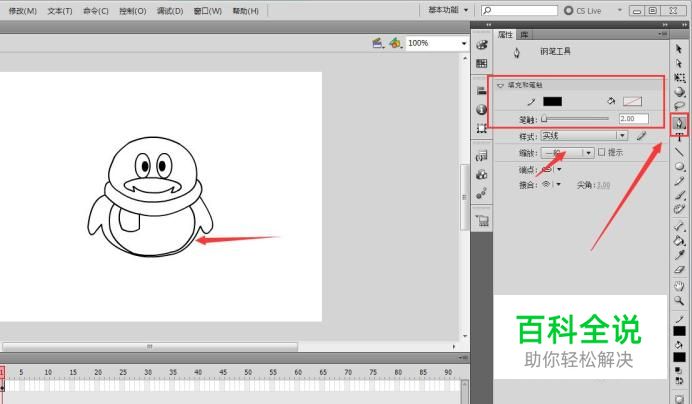Click the help search field
Screen dimensions: 692x404
click(519, 10)
